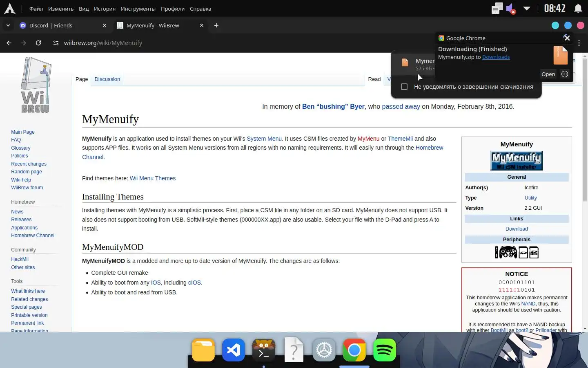This screenshot has height=368, width=588.
Task: Click the Download link in infobox
Action: pos(517,229)
